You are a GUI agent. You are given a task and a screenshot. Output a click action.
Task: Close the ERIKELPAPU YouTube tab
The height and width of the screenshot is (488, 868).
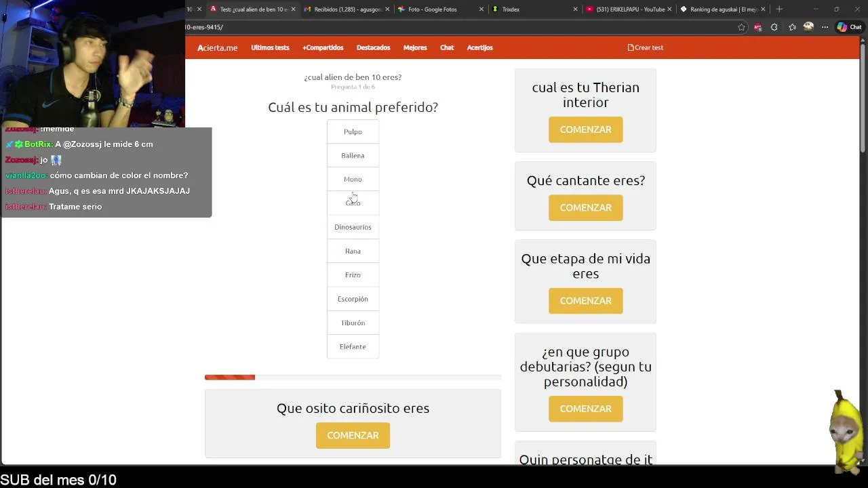(x=669, y=9)
